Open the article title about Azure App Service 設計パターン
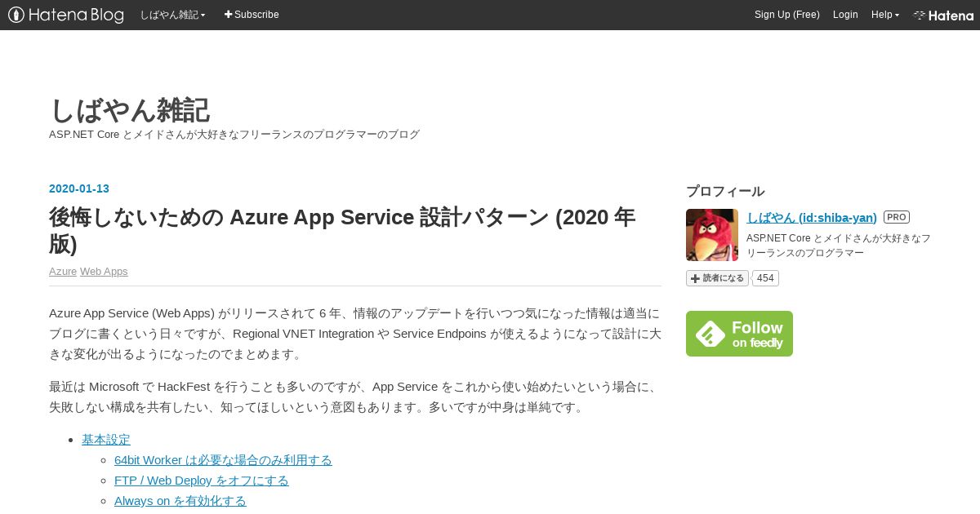 pos(342,230)
